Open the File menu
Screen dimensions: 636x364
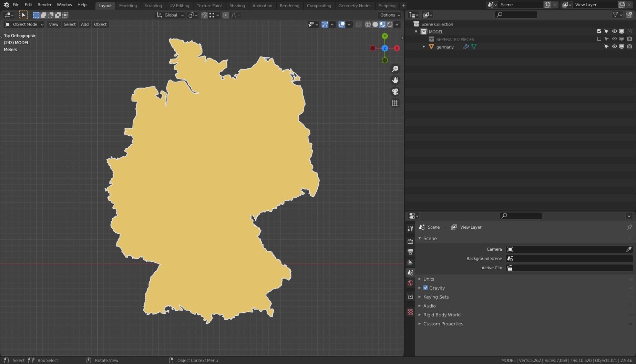coord(16,5)
